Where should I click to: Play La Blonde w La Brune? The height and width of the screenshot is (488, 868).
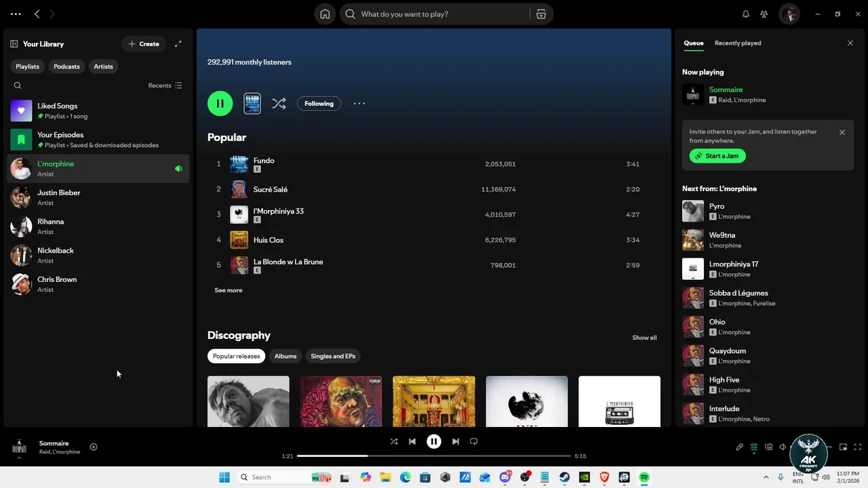tap(434, 265)
